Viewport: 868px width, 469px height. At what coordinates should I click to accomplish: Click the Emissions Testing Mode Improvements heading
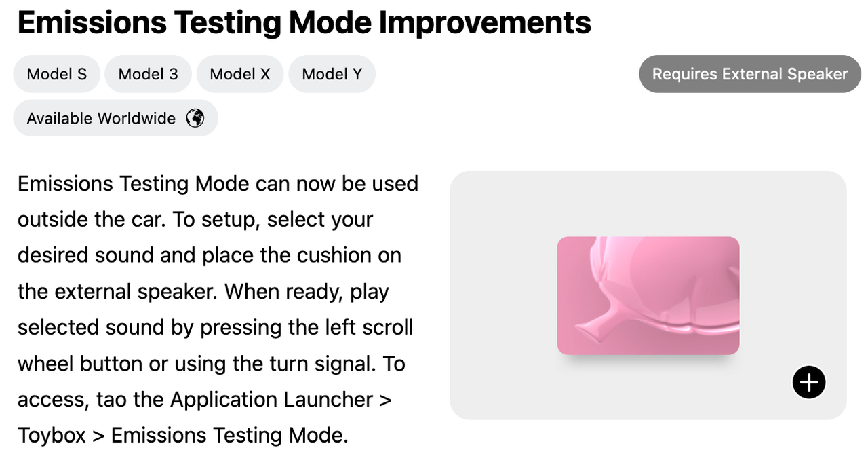pos(304,22)
